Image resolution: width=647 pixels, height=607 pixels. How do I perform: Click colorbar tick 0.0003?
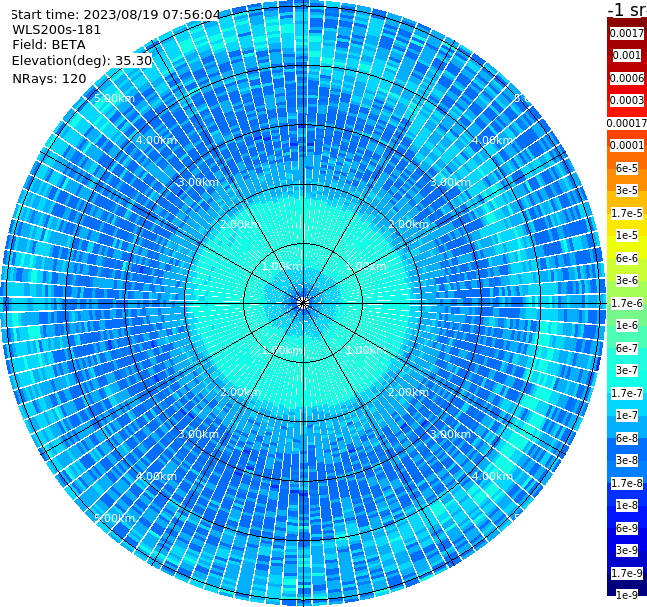pos(627,100)
